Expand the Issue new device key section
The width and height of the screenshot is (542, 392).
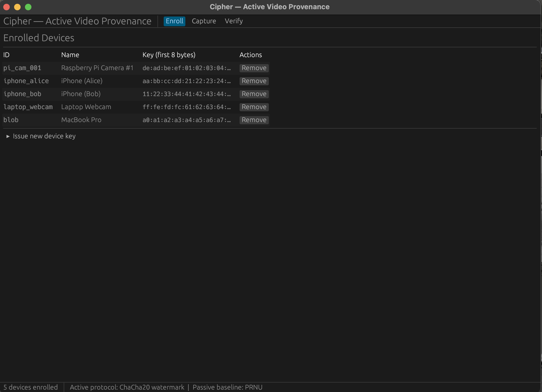click(x=44, y=136)
